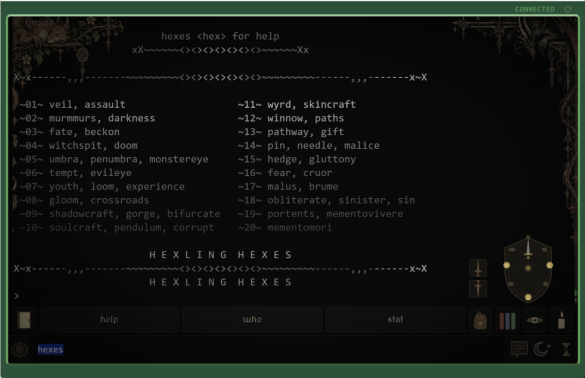Click row ~17~ malus, brume

point(288,187)
